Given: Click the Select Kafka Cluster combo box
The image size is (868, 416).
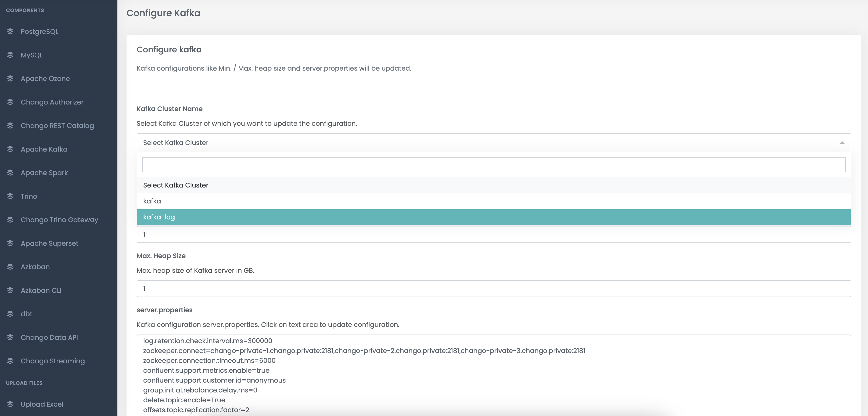Looking at the screenshot, I should pos(494,143).
